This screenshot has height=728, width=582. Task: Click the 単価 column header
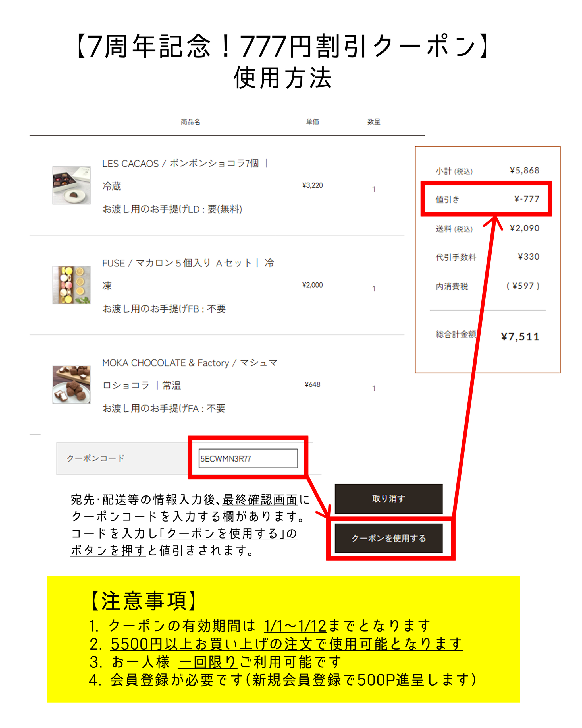(312, 121)
